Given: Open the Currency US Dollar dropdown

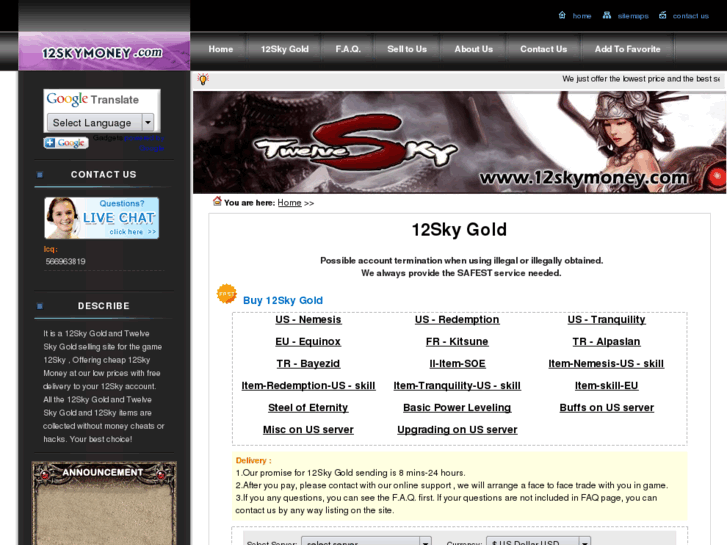Looking at the screenshot, I should 538,541.
